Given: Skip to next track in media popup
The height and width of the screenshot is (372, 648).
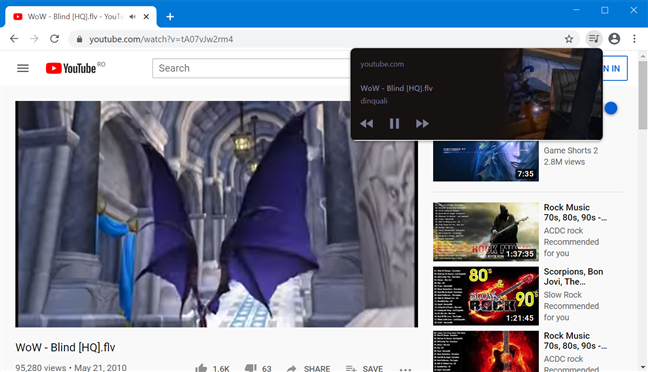Looking at the screenshot, I should [x=422, y=124].
